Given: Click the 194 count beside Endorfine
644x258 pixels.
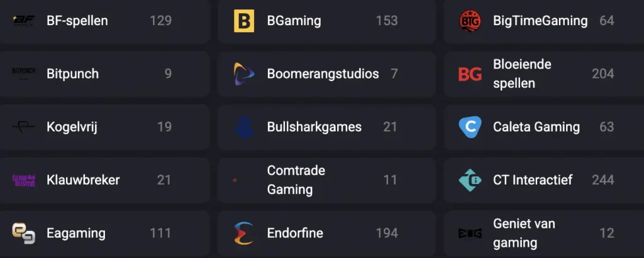Looking at the screenshot, I should tap(387, 233).
